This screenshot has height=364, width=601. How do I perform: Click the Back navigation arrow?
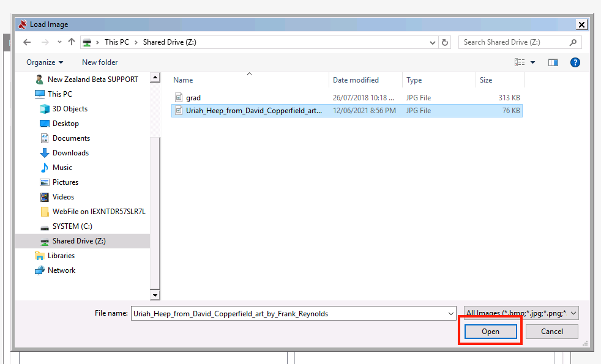pyautogui.click(x=27, y=42)
